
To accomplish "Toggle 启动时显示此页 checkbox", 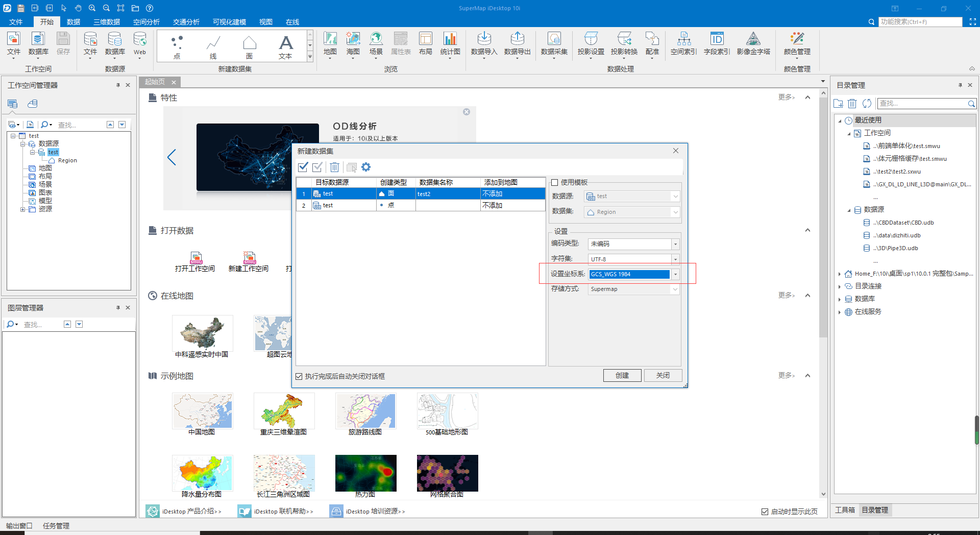I will [x=765, y=512].
